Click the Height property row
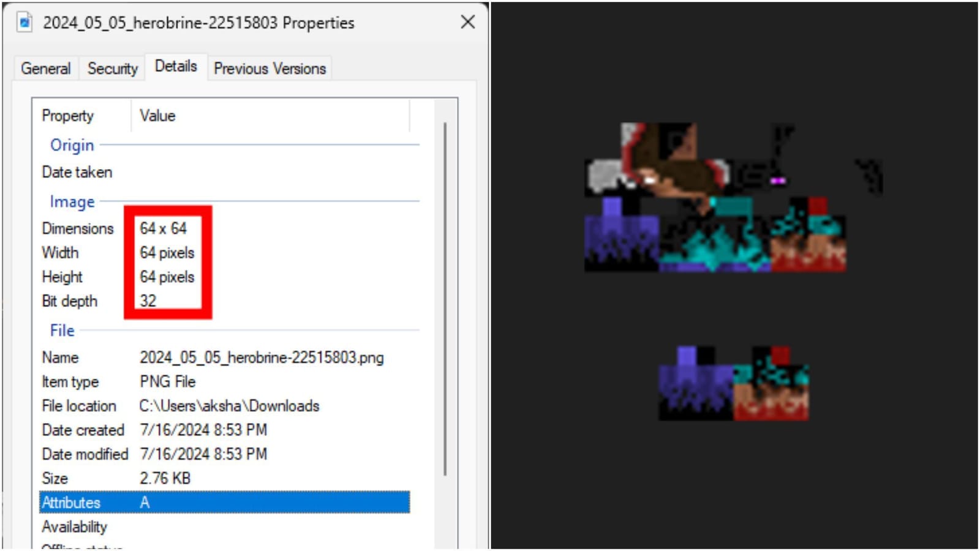 [x=61, y=277]
